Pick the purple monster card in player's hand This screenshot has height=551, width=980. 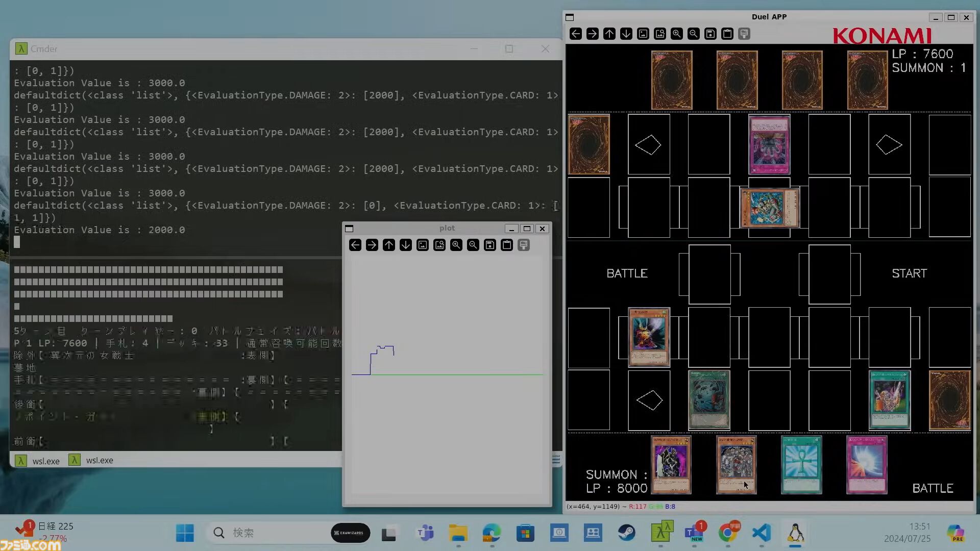tap(671, 465)
